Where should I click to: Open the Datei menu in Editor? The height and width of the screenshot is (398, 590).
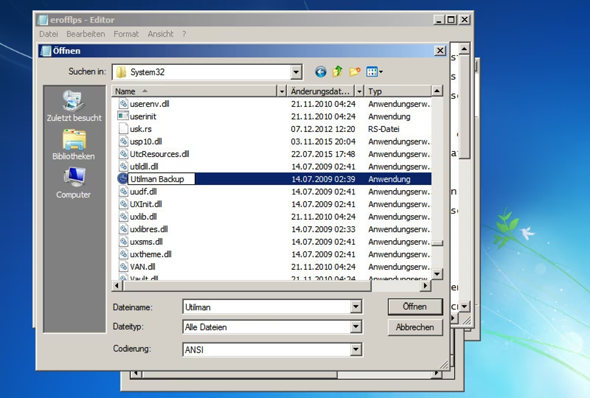click(49, 34)
